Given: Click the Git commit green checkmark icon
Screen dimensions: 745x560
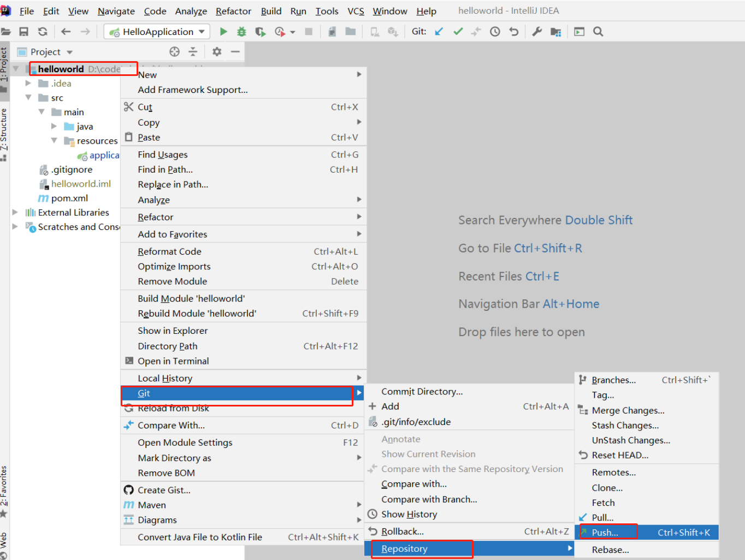Looking at the screenshot, I should coord(458,32).
